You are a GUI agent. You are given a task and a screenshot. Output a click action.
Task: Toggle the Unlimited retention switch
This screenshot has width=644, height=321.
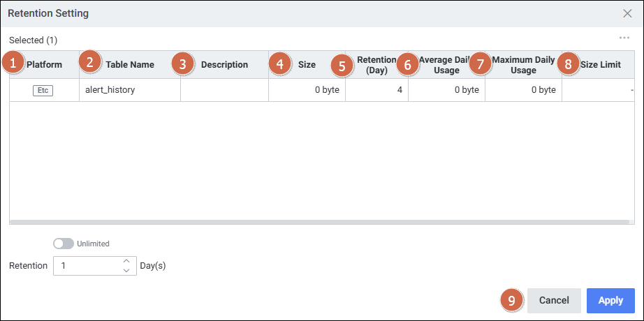(64, 244)
